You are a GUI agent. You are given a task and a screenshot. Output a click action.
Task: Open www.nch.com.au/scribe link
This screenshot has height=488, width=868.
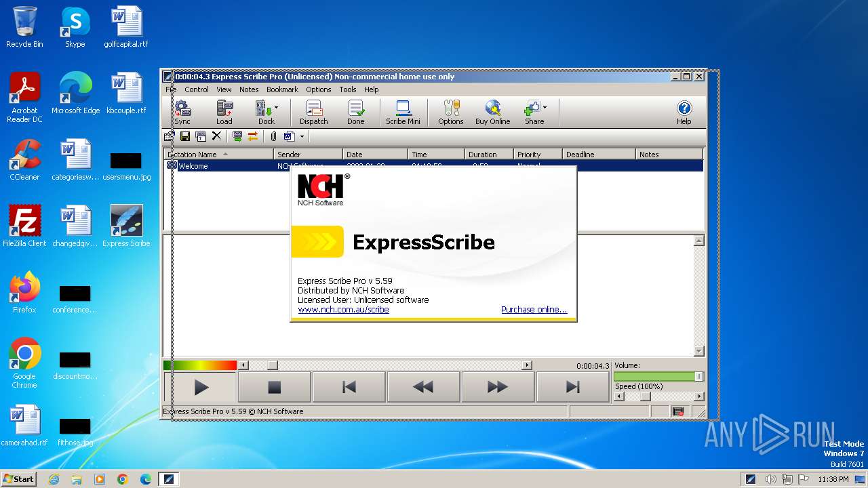point(343,310)
